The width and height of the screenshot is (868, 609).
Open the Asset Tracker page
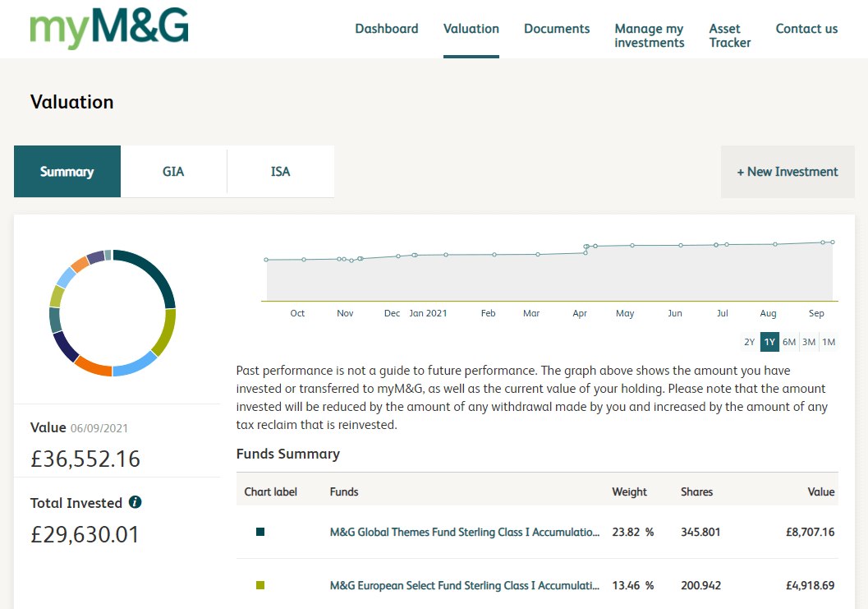729,35
